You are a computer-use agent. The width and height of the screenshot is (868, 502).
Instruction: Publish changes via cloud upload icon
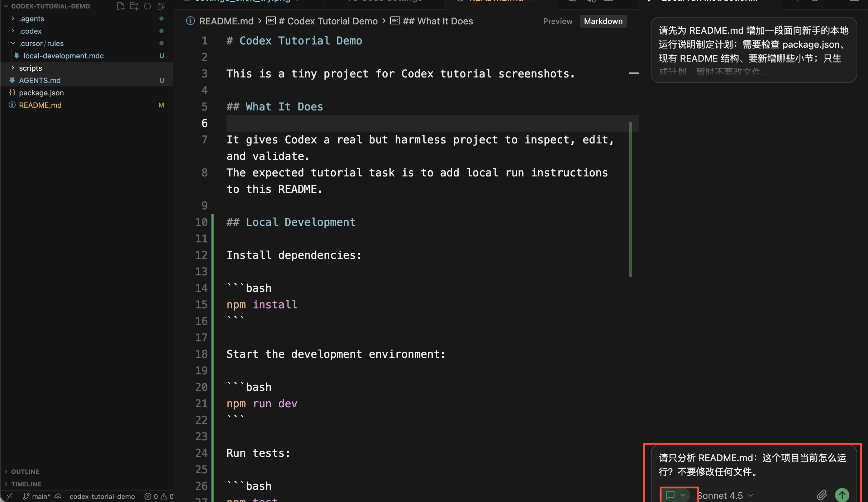(x=58, y=496)
